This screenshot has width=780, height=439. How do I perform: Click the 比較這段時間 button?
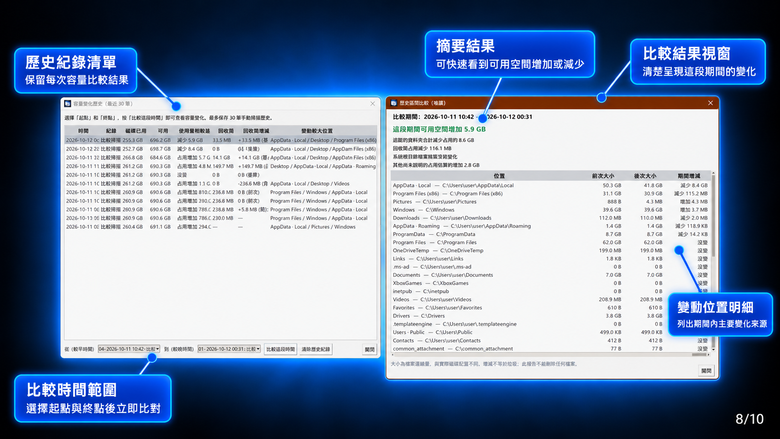[x=280, y=349]
